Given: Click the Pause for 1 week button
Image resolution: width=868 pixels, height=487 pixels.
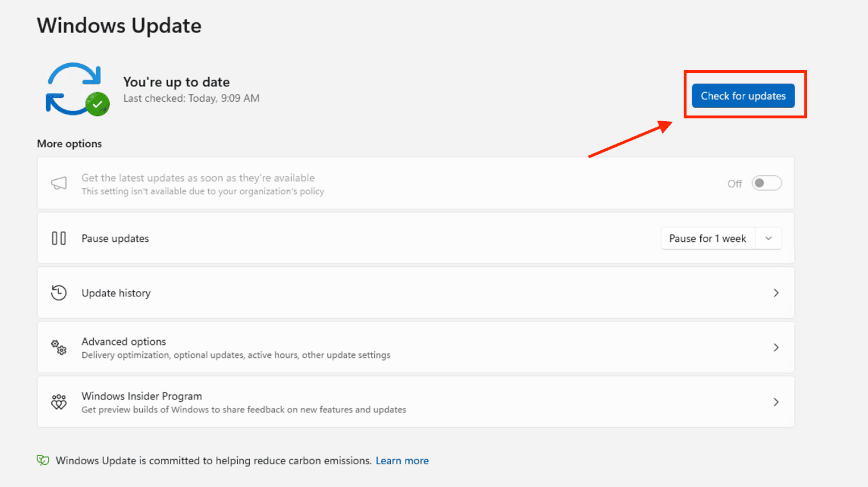Looking at the screenshot, I should click(708, 238).
